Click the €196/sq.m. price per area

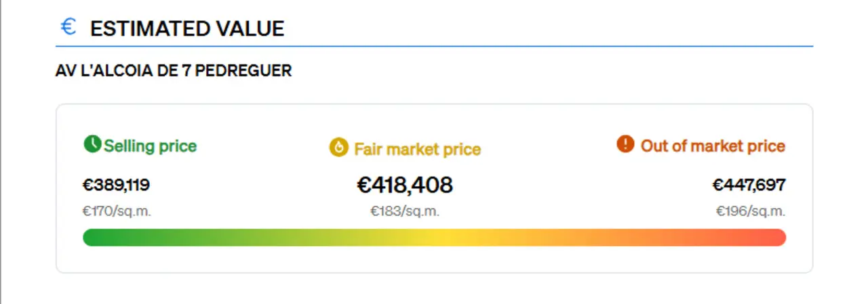pos(751,211)
